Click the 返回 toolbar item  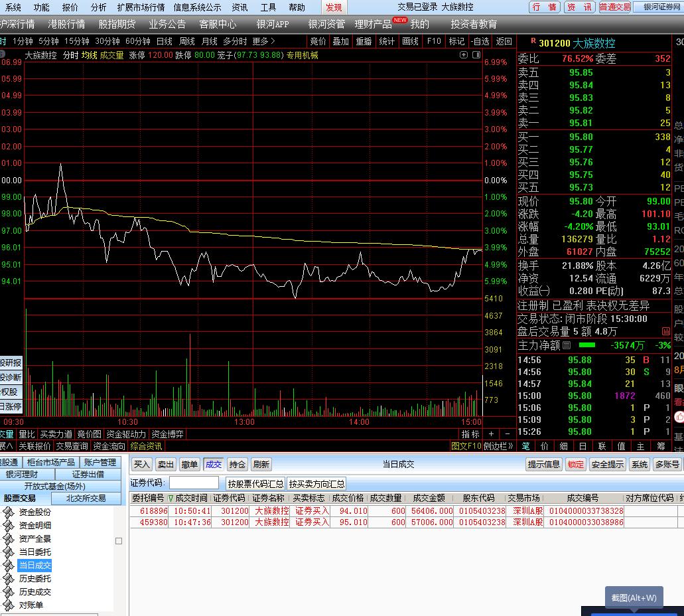tap(504, 41)
